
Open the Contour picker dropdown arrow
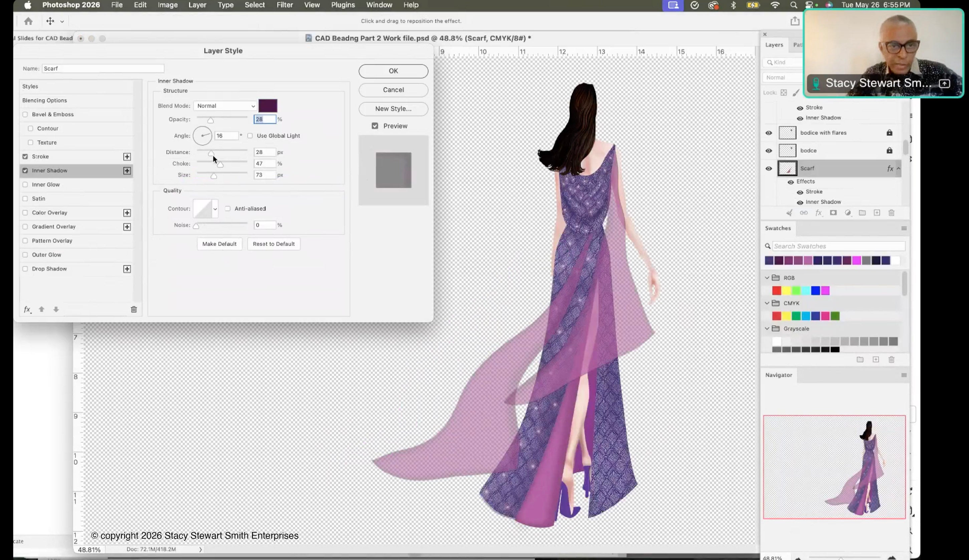point(215,209)
